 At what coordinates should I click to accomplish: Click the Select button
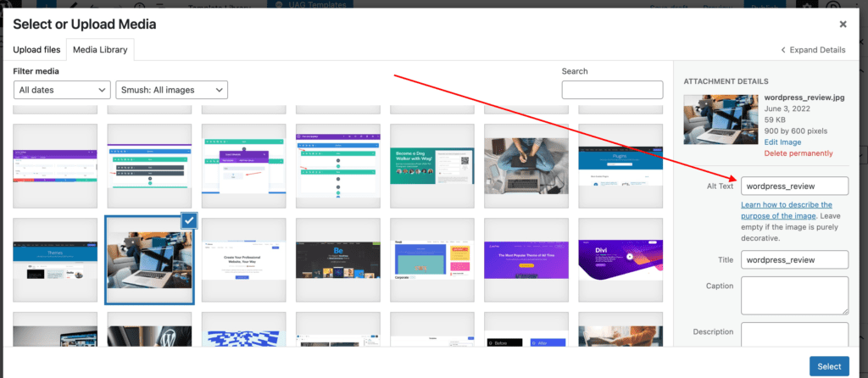coord(829,366)
